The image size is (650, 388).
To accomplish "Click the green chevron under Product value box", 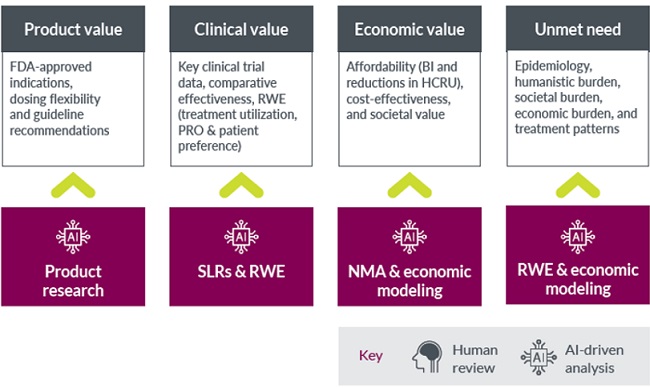I will (73, 185).
